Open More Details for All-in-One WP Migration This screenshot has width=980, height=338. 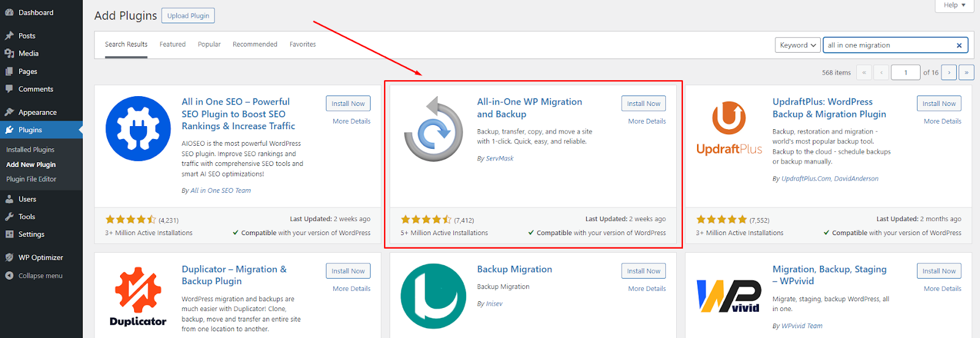click(x=647, y=121)
